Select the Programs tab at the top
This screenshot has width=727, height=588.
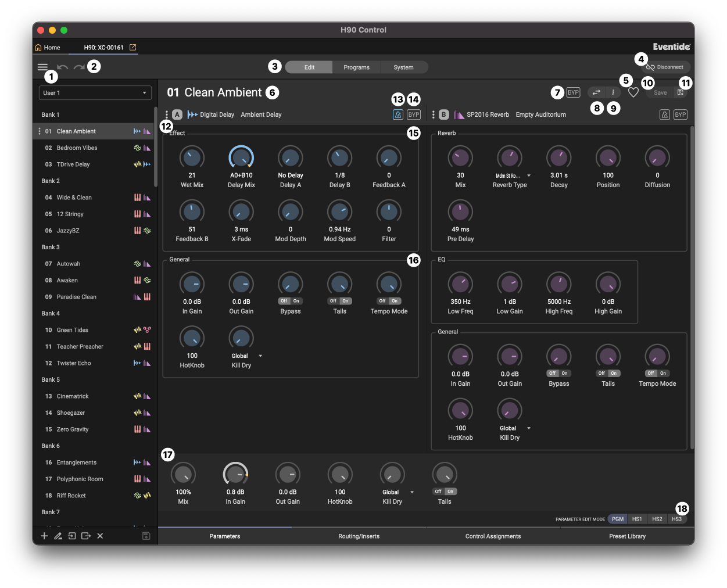356,67
